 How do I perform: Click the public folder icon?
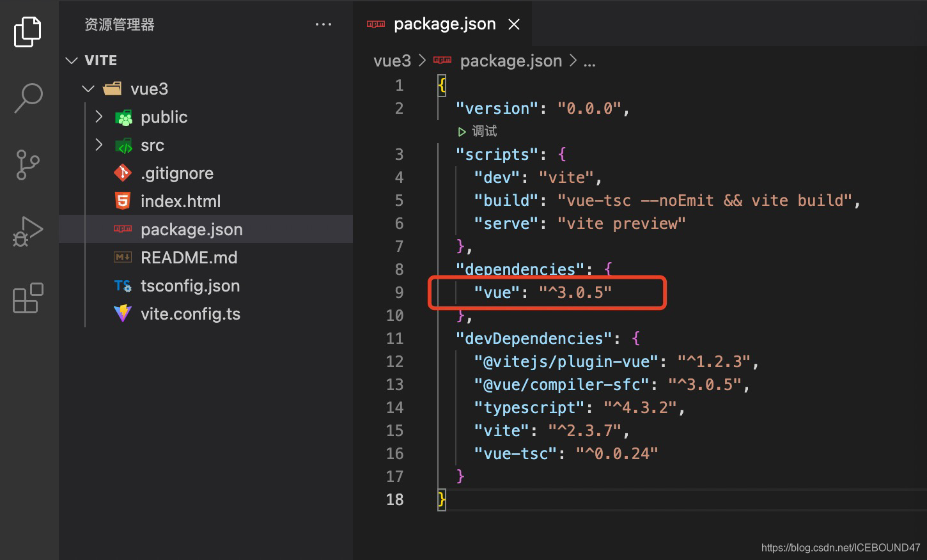[x=123, y=117]
